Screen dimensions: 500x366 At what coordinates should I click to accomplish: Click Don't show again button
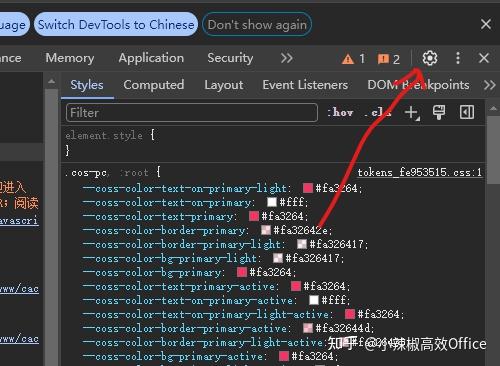coord(257,25)
